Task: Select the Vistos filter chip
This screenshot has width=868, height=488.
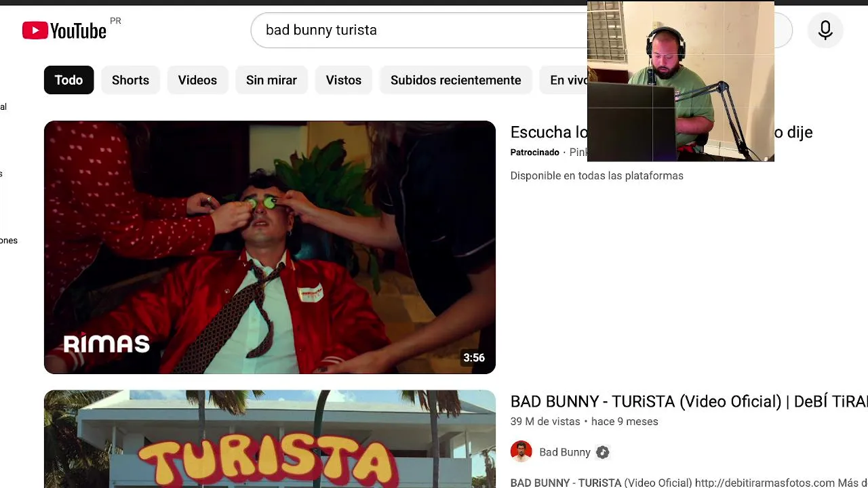Action: (343, 80)
